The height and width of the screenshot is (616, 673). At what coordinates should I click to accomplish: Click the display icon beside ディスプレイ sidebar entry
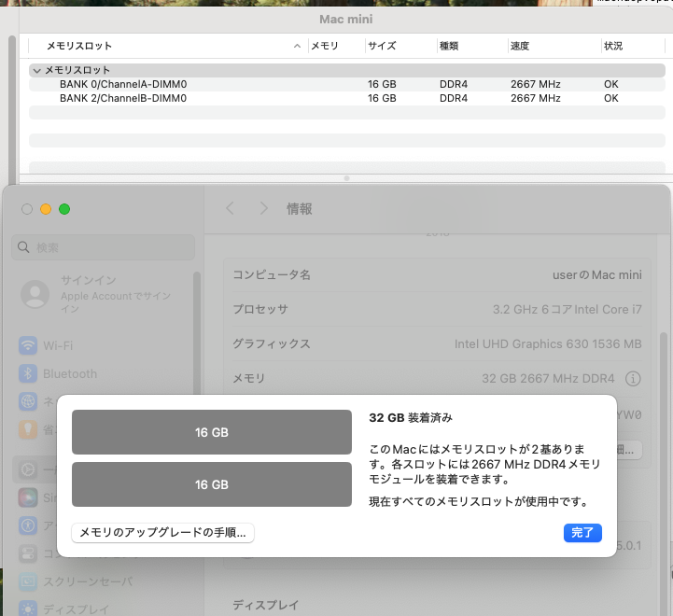pyautogui.click(x=28, y=609)
